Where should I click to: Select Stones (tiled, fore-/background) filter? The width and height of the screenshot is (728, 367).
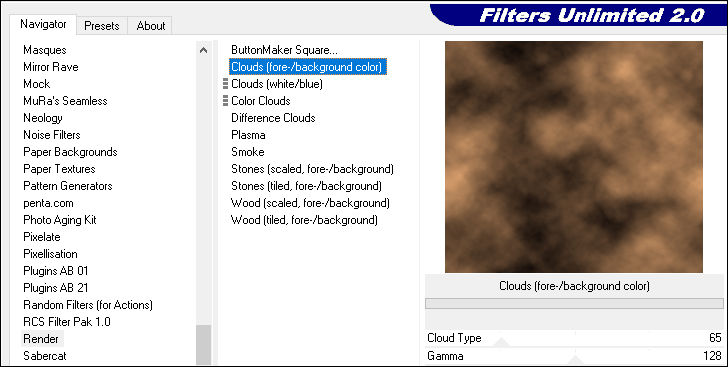point(306,186)
